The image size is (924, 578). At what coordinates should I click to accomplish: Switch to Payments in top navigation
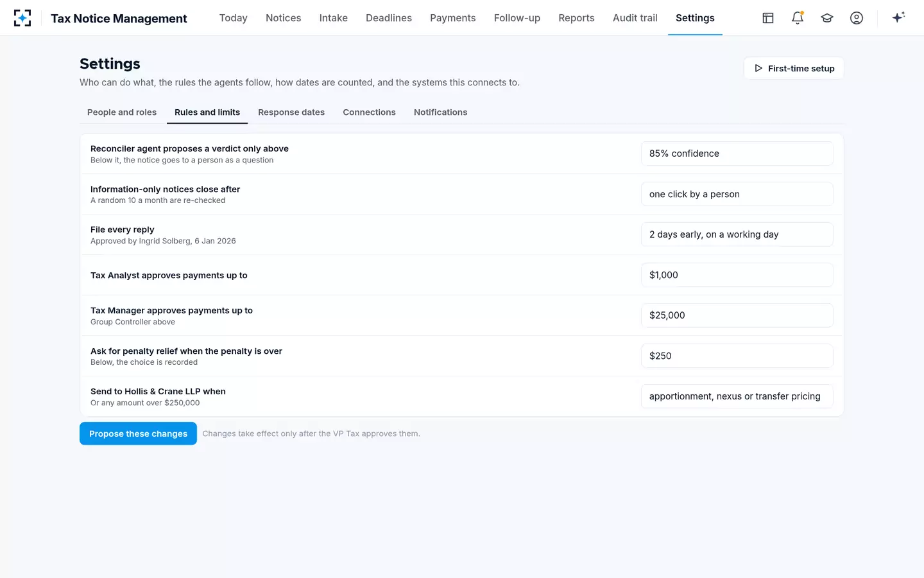tap(453, 18)
